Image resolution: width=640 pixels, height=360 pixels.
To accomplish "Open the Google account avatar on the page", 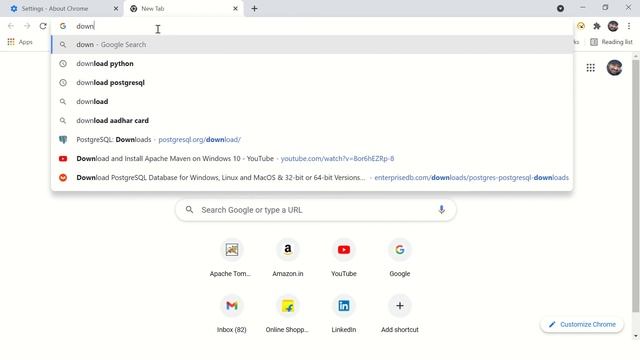I will (614, 68).
